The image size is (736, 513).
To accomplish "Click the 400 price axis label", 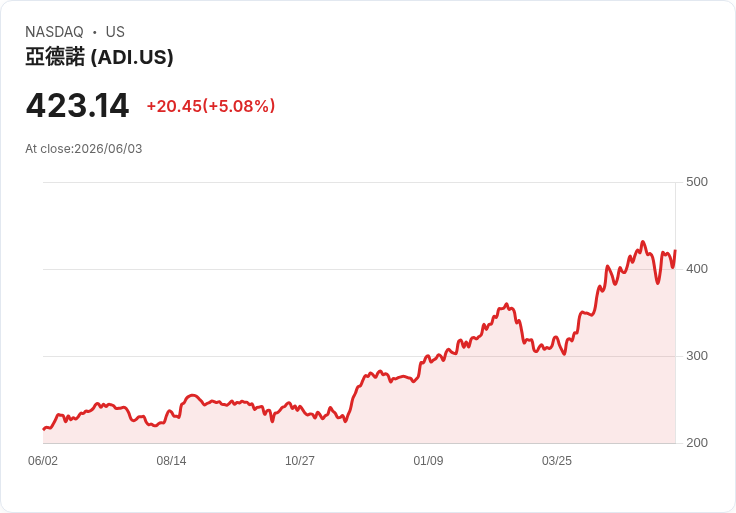I will click(697, 269).
